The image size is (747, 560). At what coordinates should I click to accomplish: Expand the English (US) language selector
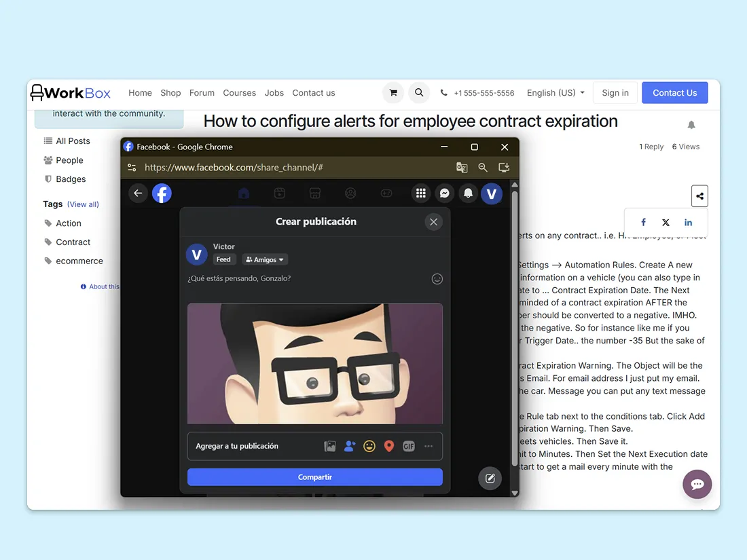(x=555, y=93)
